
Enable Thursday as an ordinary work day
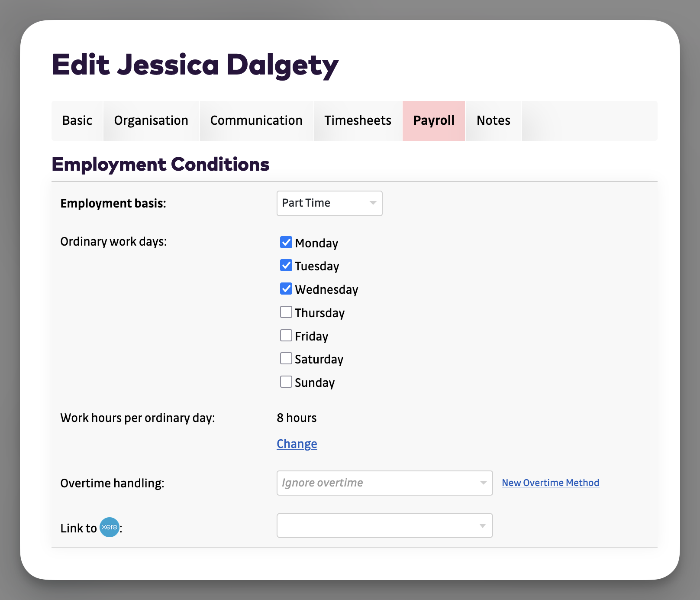point(286,312)
